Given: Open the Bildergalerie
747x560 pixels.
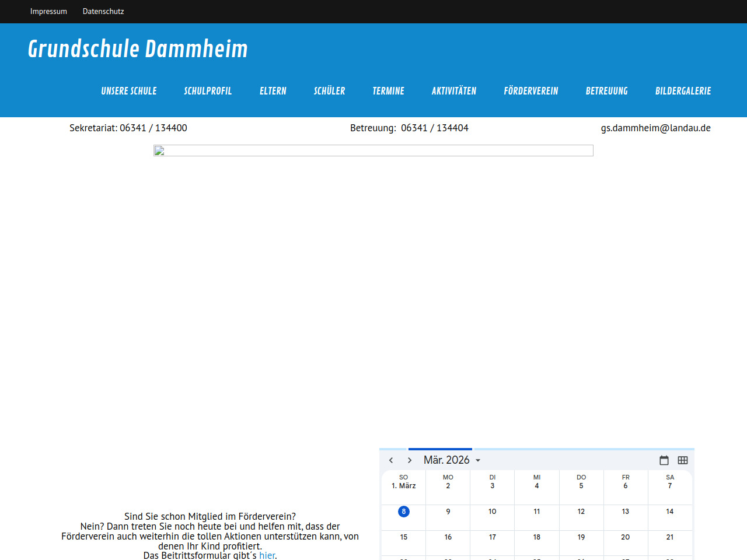Looking at the screenshot, I should tap(683, 91).
